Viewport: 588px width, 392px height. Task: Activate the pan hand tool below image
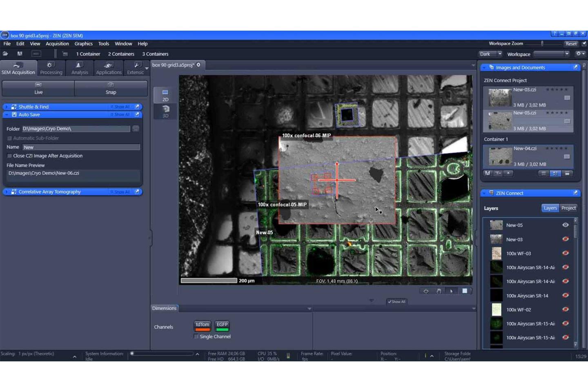pos(439,291)
